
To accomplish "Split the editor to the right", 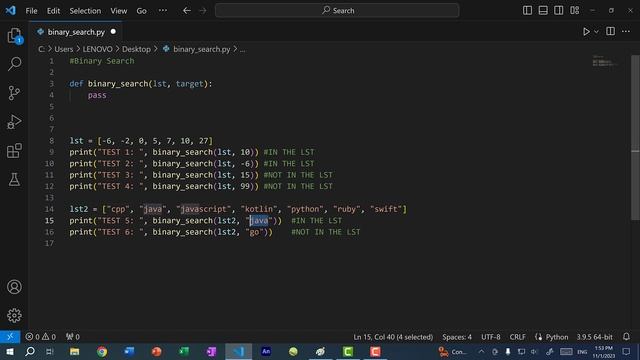I will tap(610, 31).
